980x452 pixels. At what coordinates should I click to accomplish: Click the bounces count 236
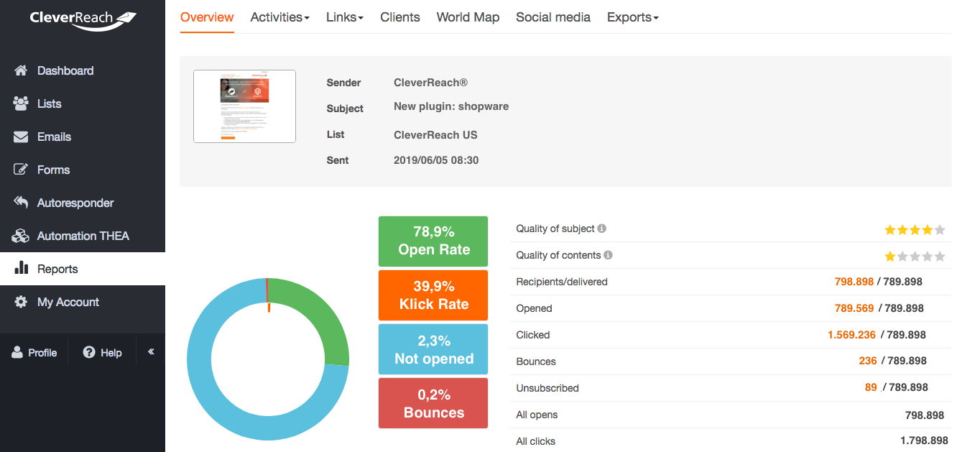click(868, 361)
